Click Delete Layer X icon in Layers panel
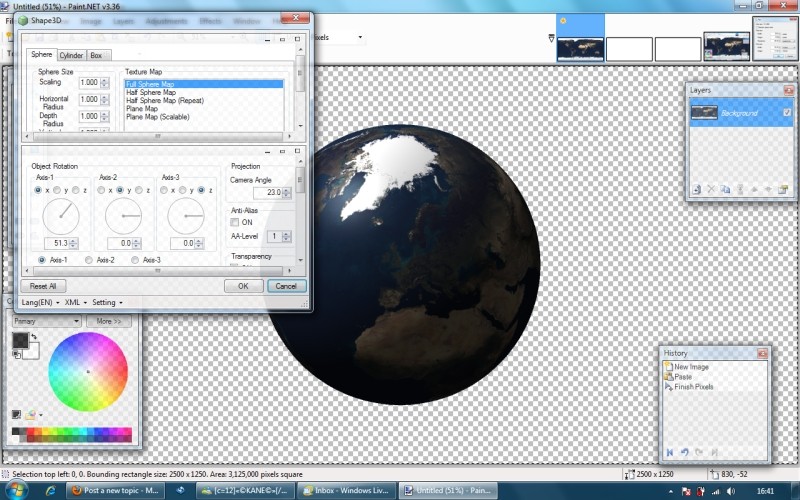The height and width of the screenshot is (500, 800). [711, 189]
